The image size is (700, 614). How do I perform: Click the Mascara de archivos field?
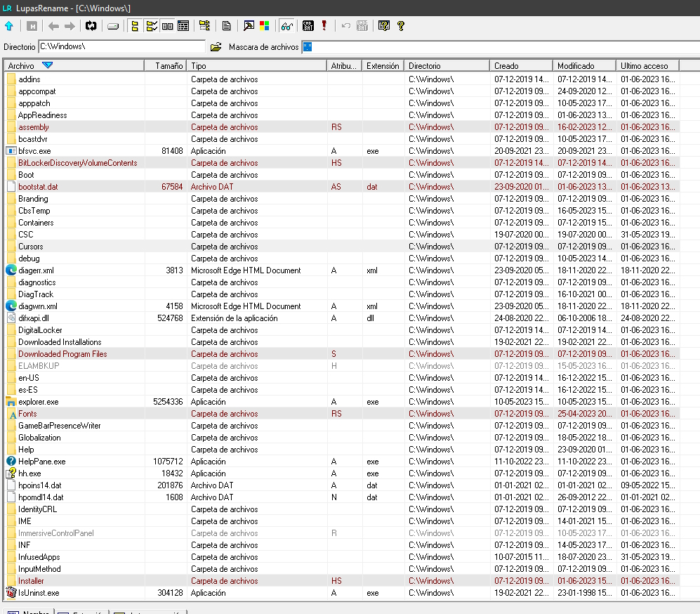click(500, 47)
